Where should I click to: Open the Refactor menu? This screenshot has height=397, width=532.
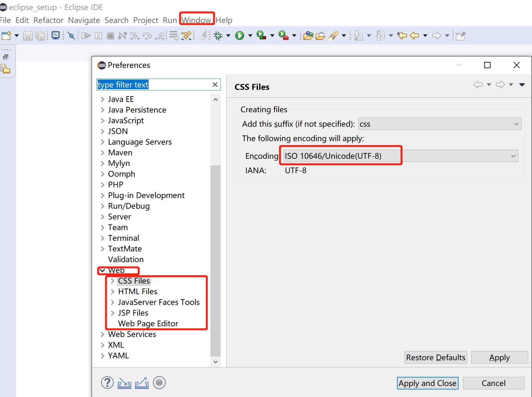(x=48, y=20)
